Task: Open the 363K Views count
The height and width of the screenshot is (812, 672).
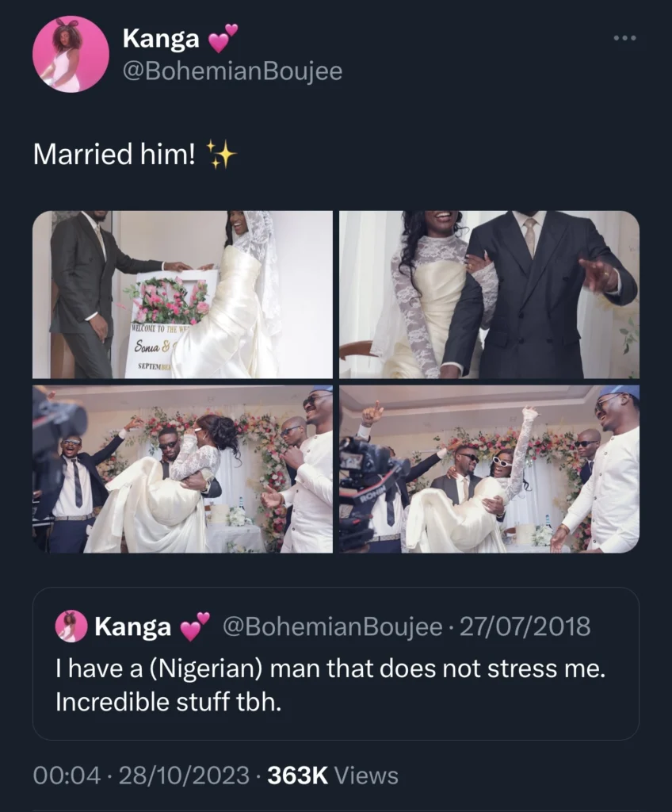Action: click(x=332, y=776)
